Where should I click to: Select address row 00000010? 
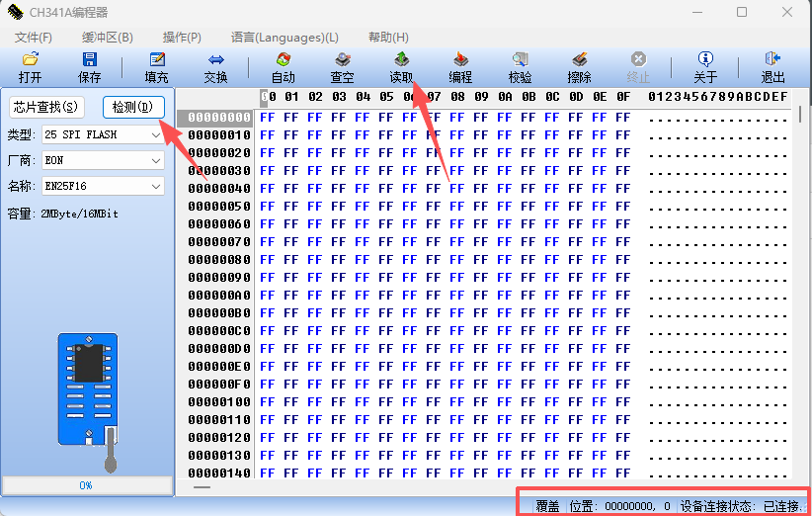pos(219,135)
